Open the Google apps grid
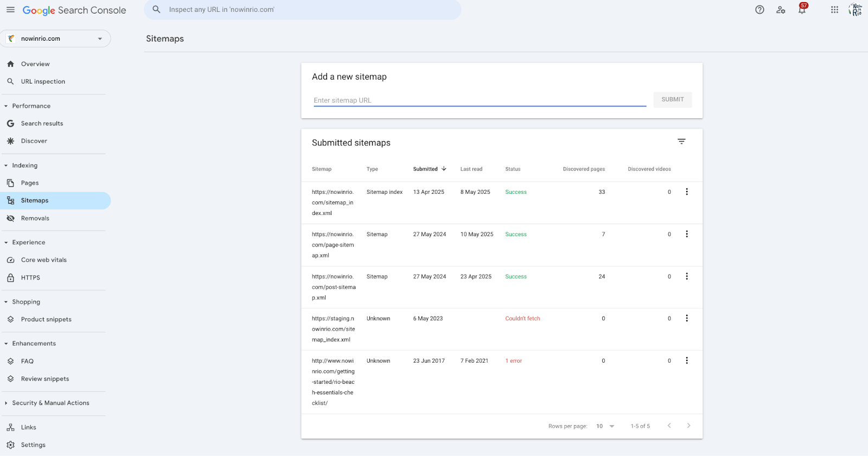 (x=834, y=10)
